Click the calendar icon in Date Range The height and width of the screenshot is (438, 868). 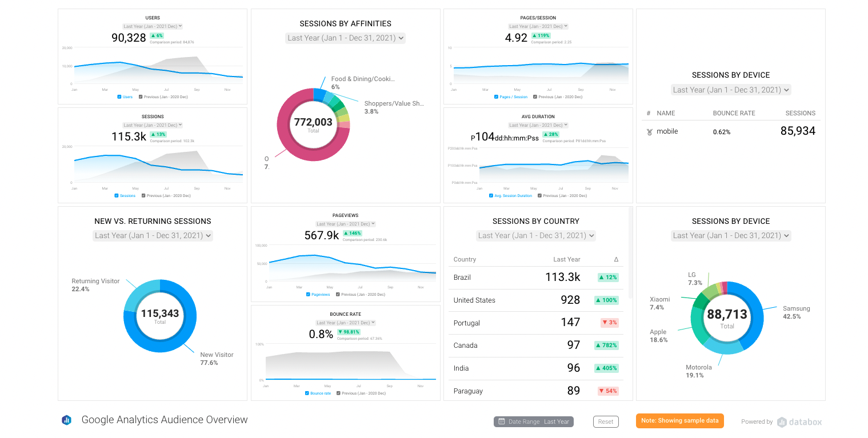click(501, 421)
